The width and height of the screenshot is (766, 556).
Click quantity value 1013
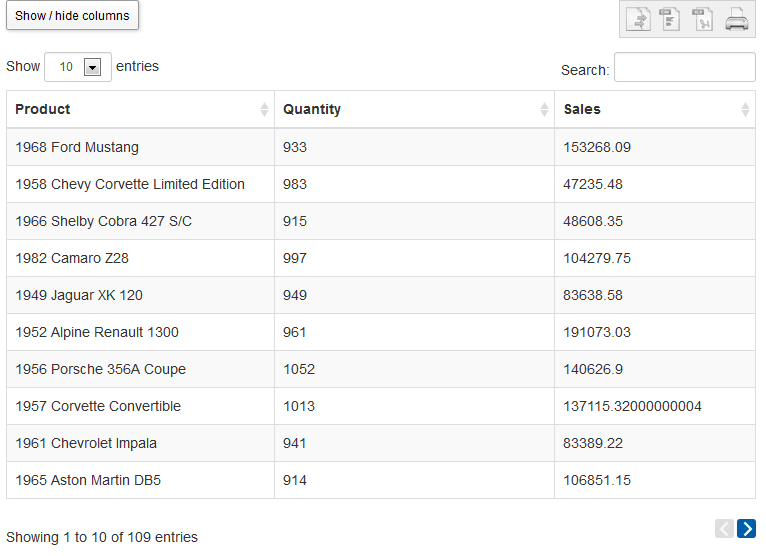[x=299, y=406]
